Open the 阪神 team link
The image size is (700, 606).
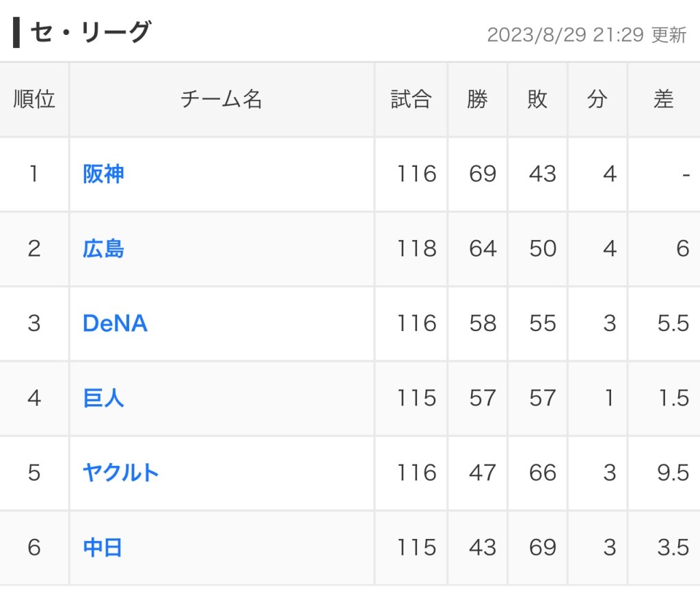[x=103, y=174]
